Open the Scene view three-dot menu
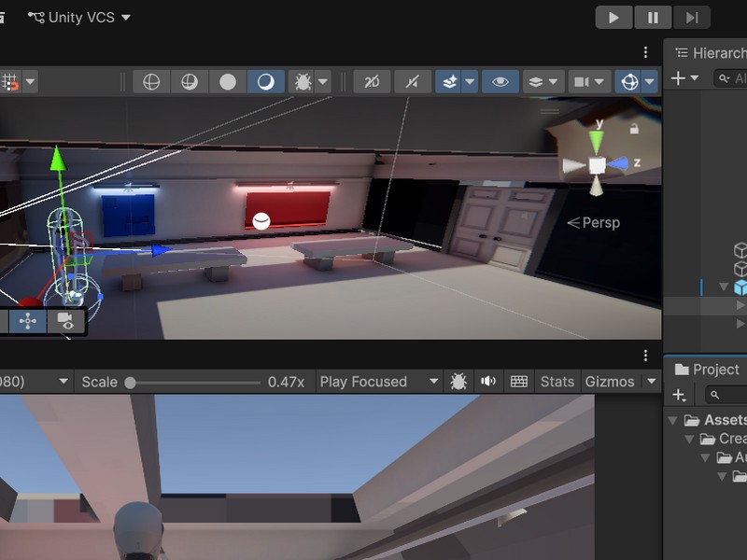The width and height of the screenshot is (747, 560). [x=645, y=52]
